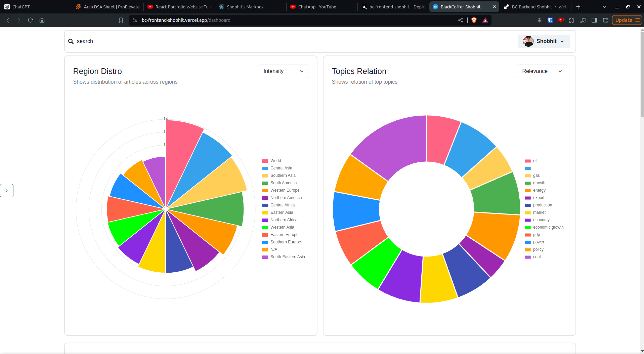The image size is (644, 354).
Task: Toggle World region in chart legend
Action: (275, 161)
